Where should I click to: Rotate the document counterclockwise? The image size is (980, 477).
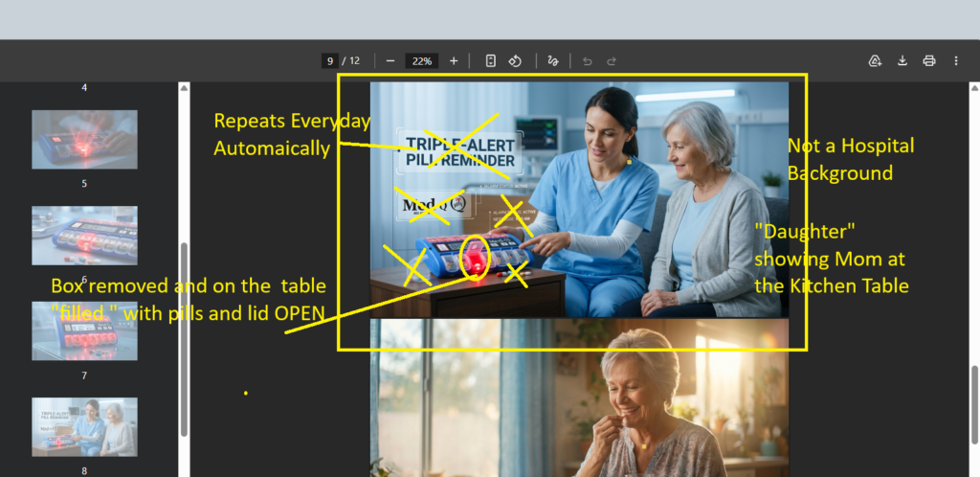pyautogui.click(x=515, y=60)
